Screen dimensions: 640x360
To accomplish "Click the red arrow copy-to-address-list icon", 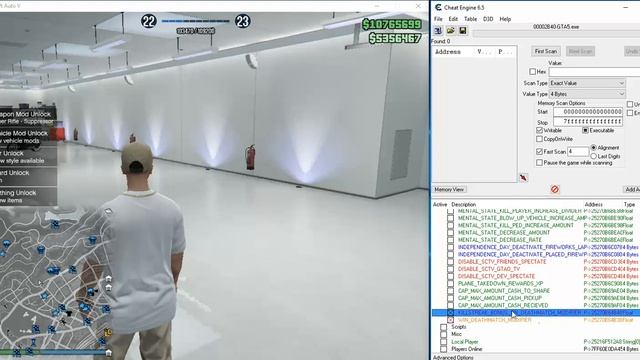I will click(x=523, y=178).
